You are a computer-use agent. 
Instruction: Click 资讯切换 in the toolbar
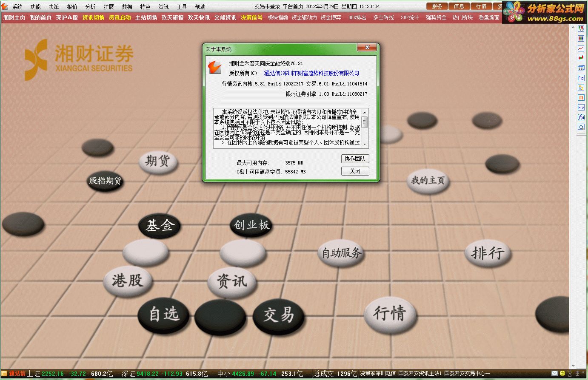click(x=94, y=17)
